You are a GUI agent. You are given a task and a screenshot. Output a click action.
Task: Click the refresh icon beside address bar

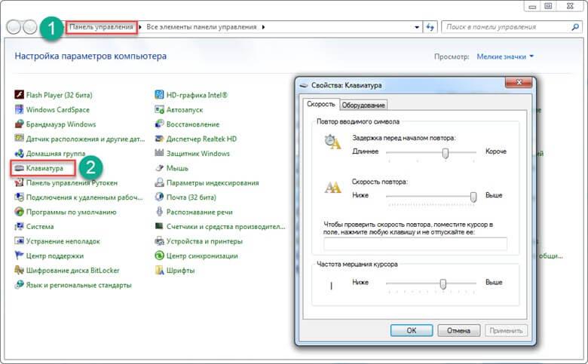[x=430, y=27]
